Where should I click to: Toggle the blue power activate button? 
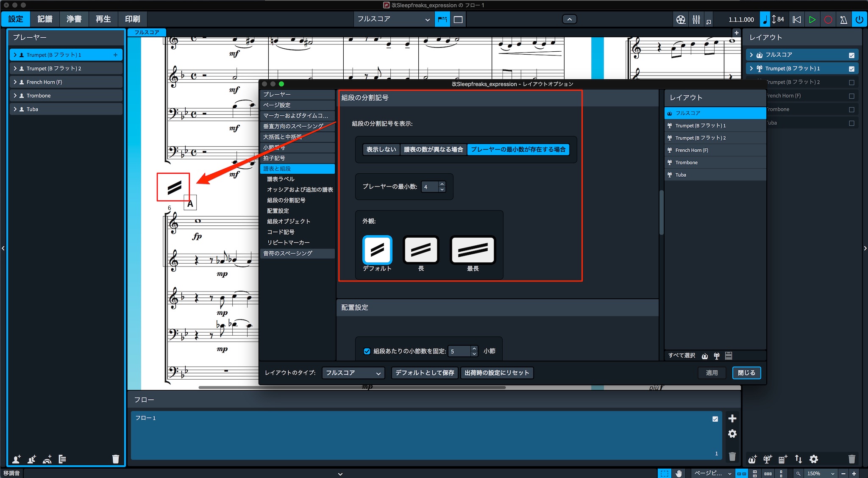(x=859, y=19)
